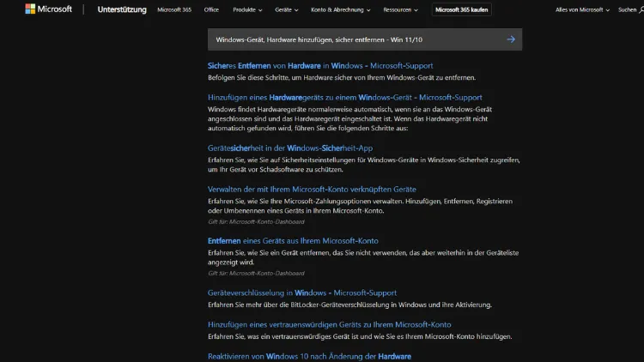Open Verwalten der verknüpften Geräte result
The image size is (644, 362).
[312, 190]
